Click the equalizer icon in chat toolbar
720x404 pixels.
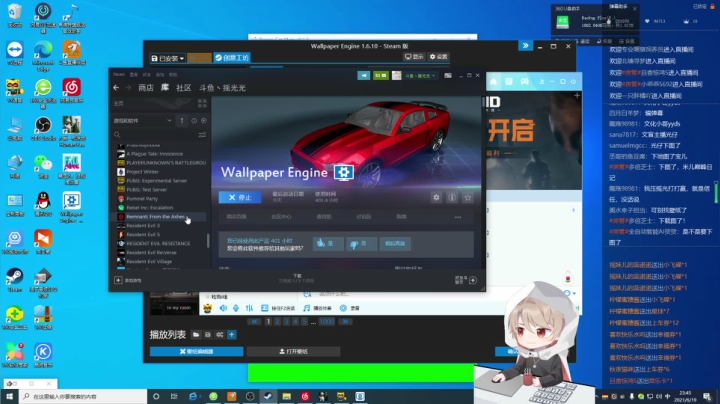pyautogui.click(x=249, y=308)
